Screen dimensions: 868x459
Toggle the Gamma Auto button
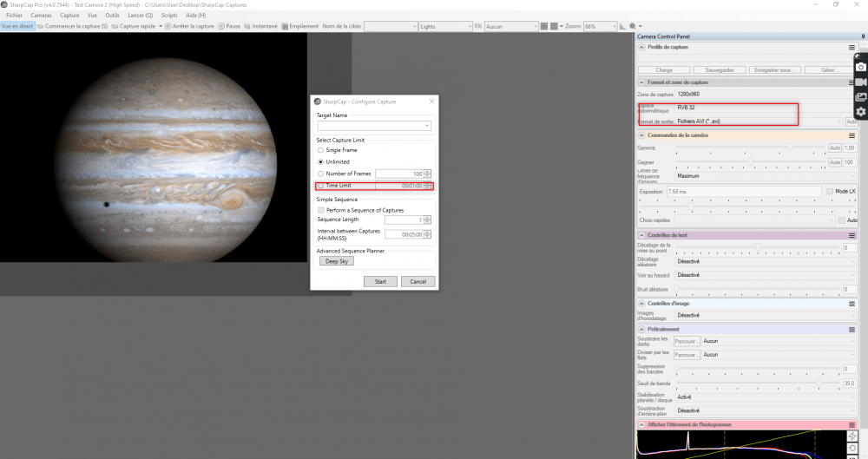tap(835, 148)
